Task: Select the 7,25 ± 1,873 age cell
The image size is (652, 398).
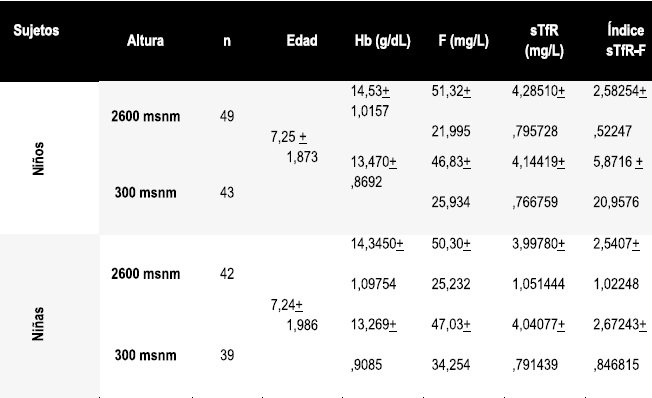Action: pos(294,147)
